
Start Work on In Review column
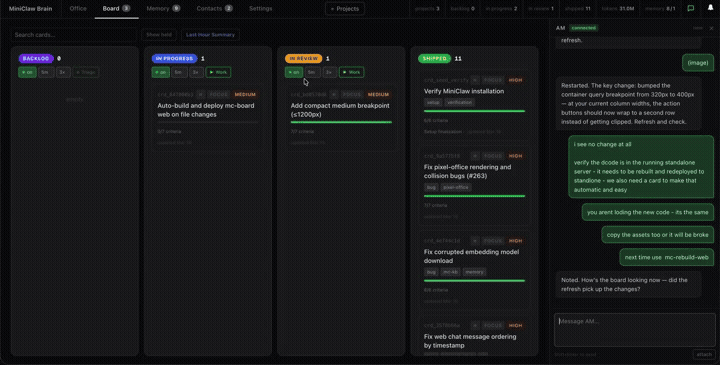point(351,72)
